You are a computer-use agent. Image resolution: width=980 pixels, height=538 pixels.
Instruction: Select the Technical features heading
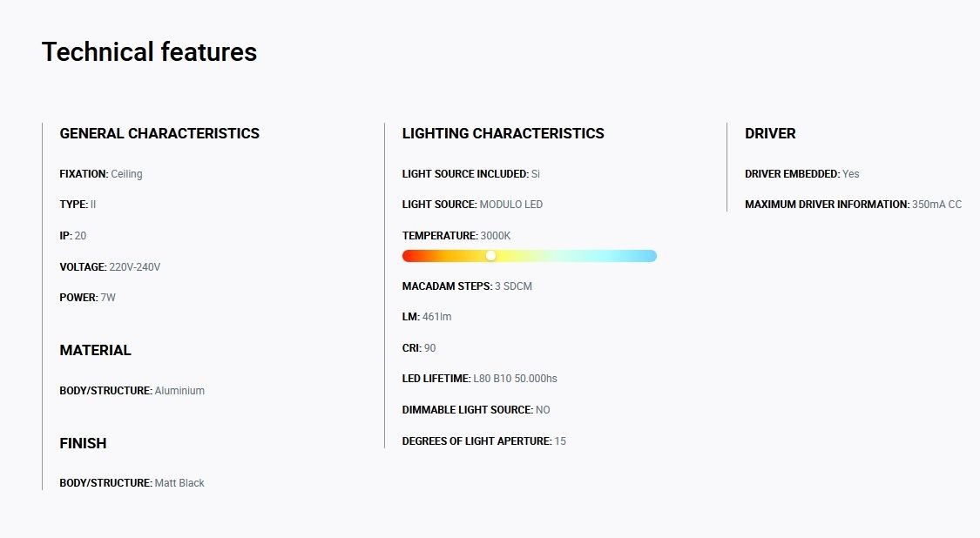click(x=149, y=52)
